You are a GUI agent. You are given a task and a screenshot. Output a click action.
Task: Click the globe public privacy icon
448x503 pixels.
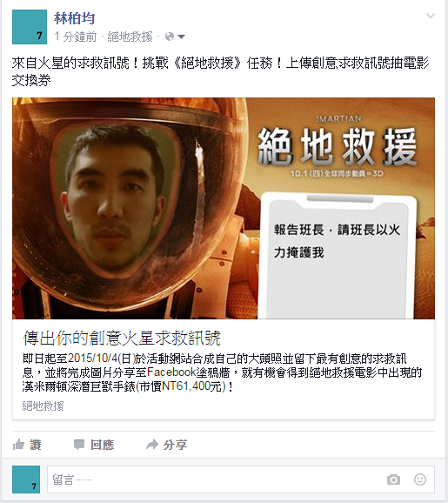(170, 37)
